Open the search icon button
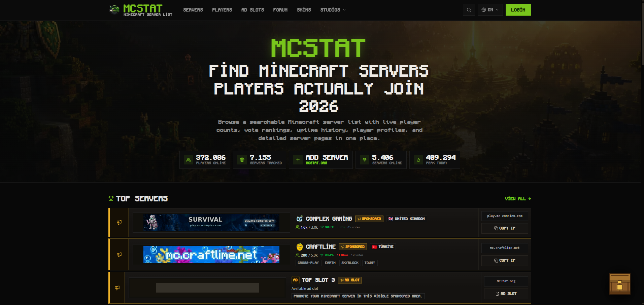 [469, 10]
